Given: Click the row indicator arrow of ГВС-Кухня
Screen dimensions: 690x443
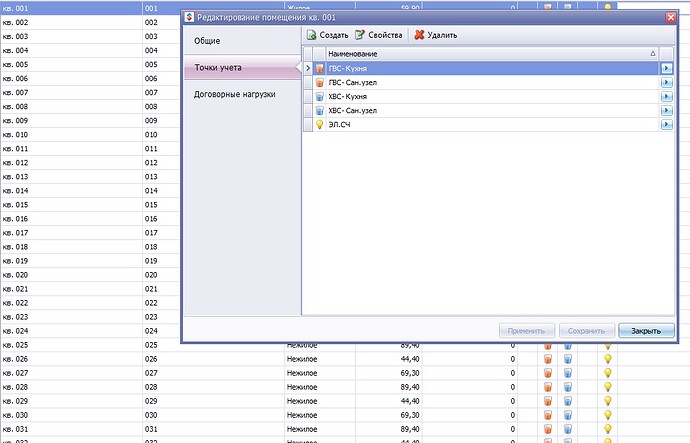Looking at the screenshot, I should point(308,68).
